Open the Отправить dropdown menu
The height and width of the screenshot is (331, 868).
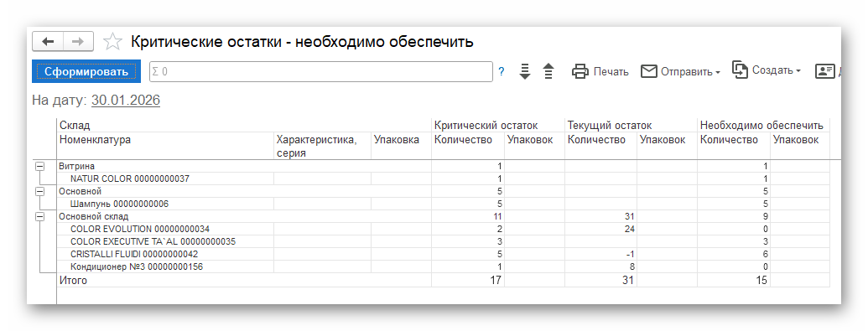click(x=680, y=71)
